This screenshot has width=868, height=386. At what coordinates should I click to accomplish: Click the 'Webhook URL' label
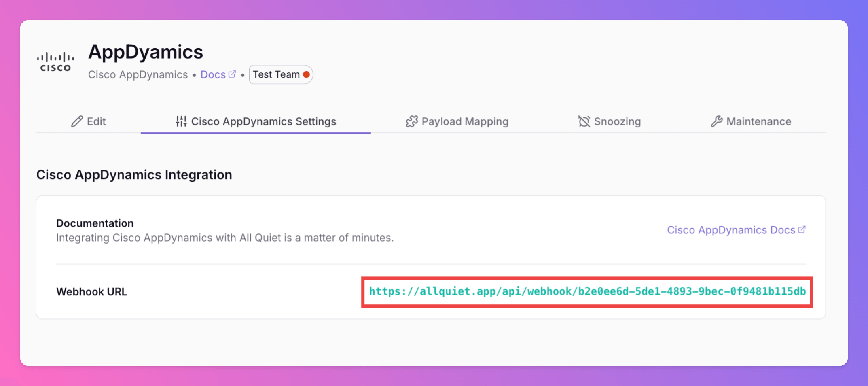point(92,292)
